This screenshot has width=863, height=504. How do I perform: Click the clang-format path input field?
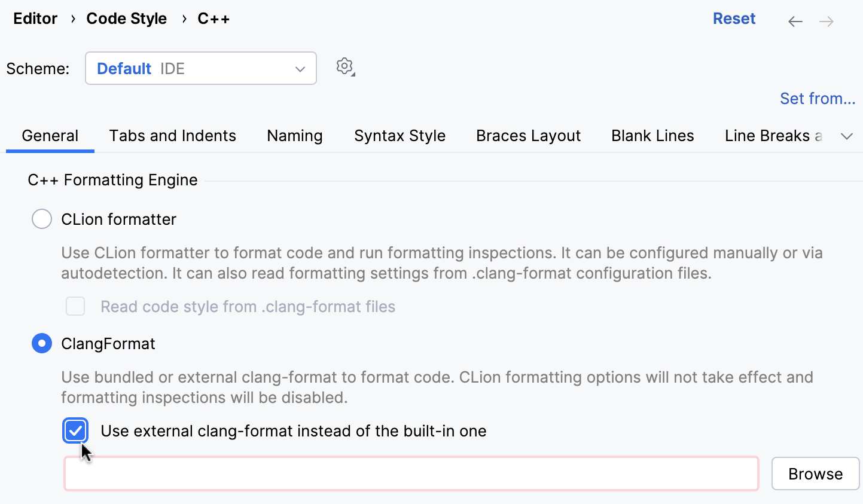point(411,473)
